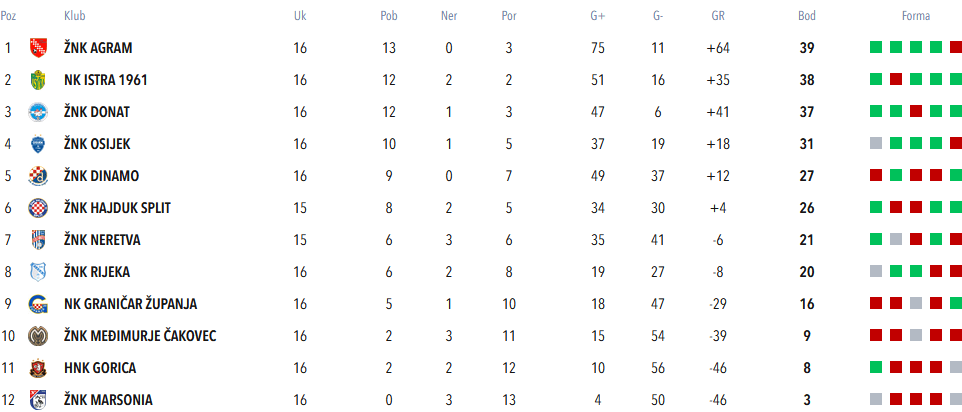The width and height of the screenshot is (962, 412).
Task: Click the ŽNK Agram club crest
Action: (38, 48)
